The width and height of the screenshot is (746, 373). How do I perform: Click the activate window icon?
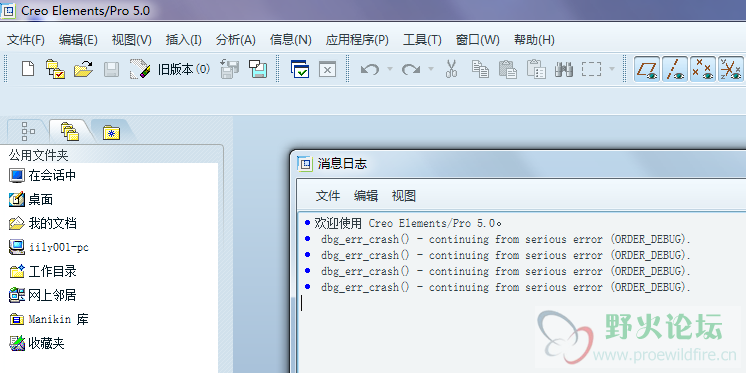(300, 69)
